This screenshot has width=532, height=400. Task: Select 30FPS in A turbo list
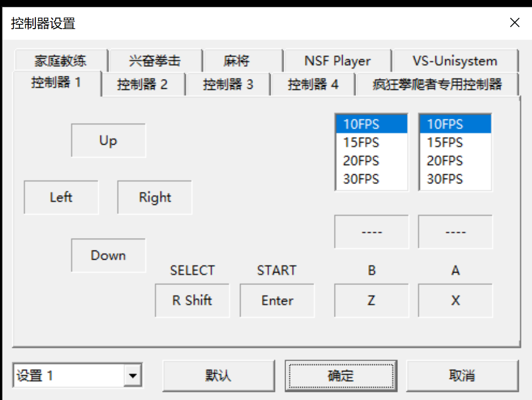click(x=455, y=179)
